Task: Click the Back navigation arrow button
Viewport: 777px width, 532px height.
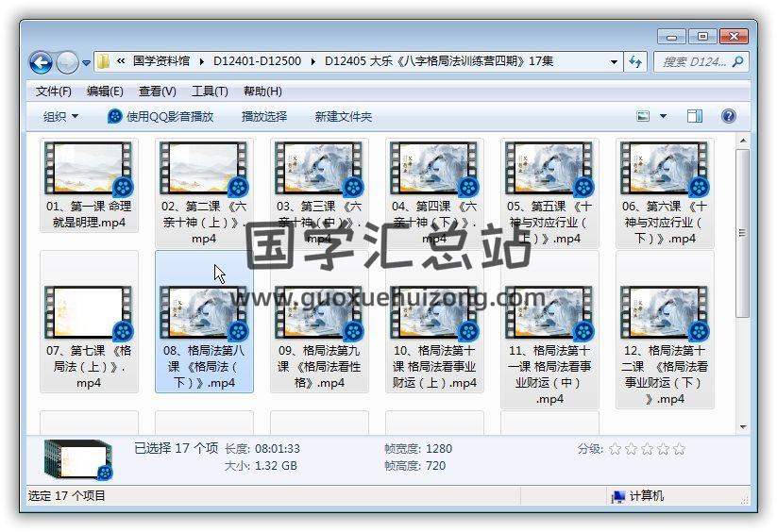Action: (x=41, y=62)
